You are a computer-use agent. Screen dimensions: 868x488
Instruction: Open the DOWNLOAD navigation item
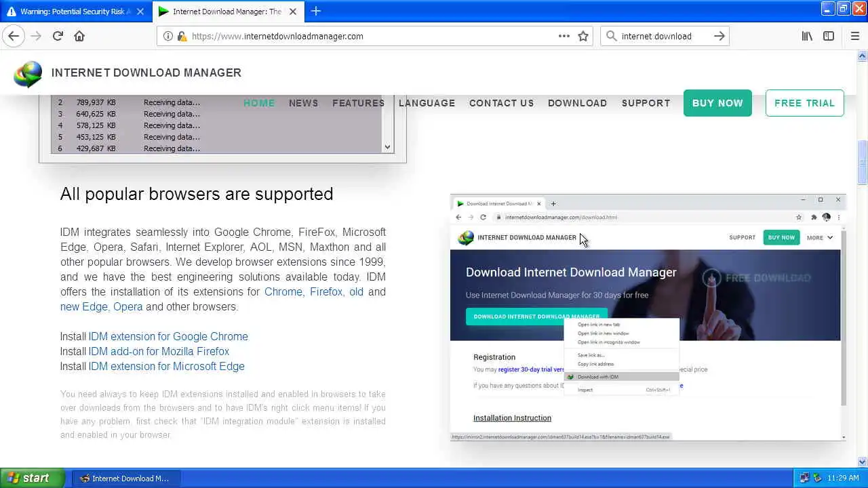pos(577,103)
